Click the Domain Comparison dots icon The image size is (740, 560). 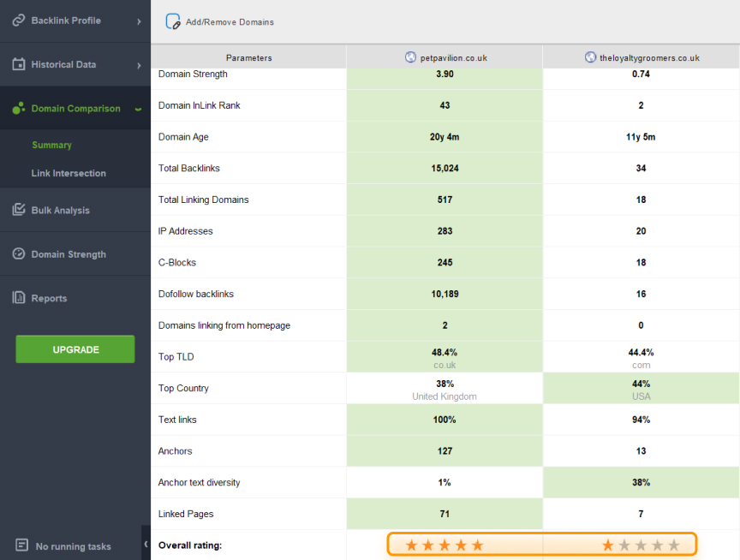click(x=18, y=108)
